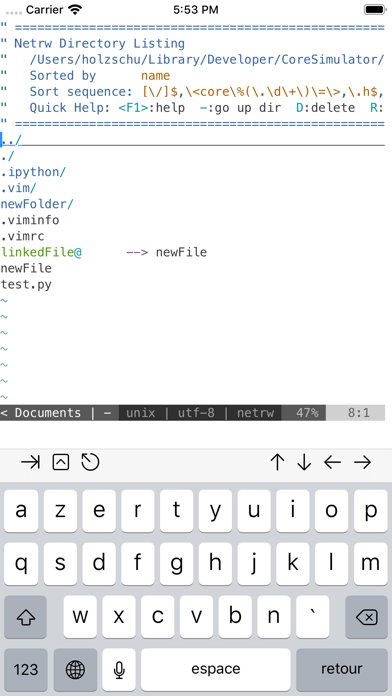Tap the down arrow key icon
This screenshot has height=696, width=392.
click(304, 462)
